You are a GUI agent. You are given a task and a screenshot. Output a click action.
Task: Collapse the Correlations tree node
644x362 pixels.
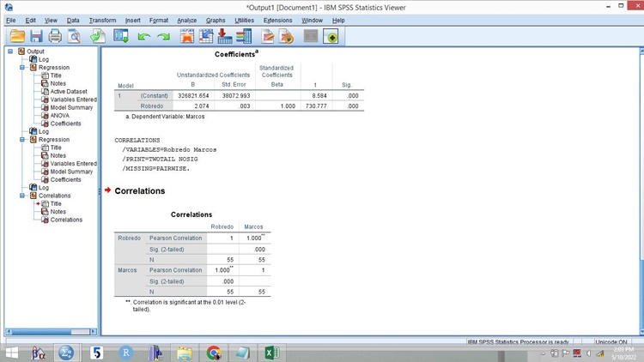pyautogui.click(x=21, y=196)
